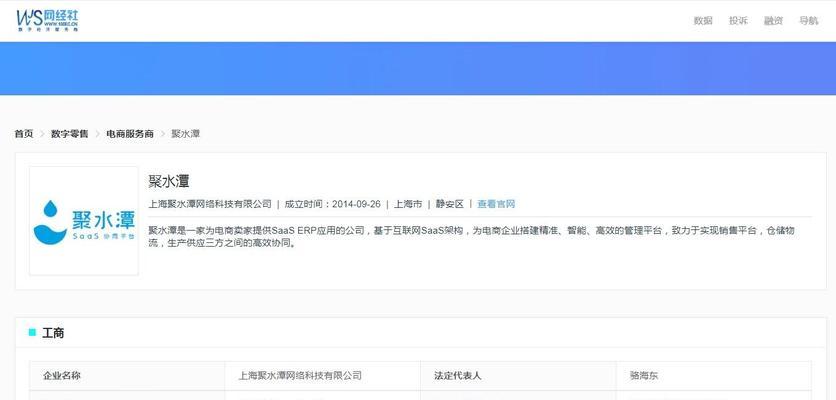Screen dimensions: 836x400
Task: Click the 成立时间：2014-09-26 text
Action: pos(333,204)
